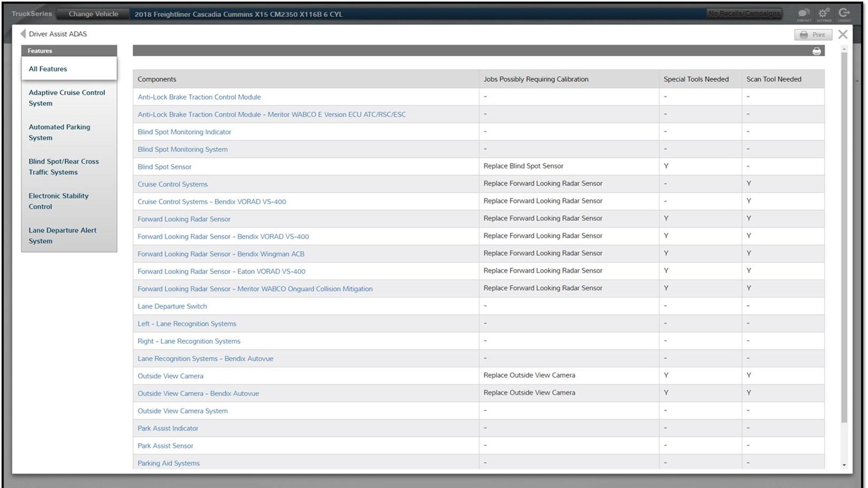Image resolution: width=868 pixels, height=488 pixels.
Task: Open the Contact chat icon
Action: tap(804, 14)
